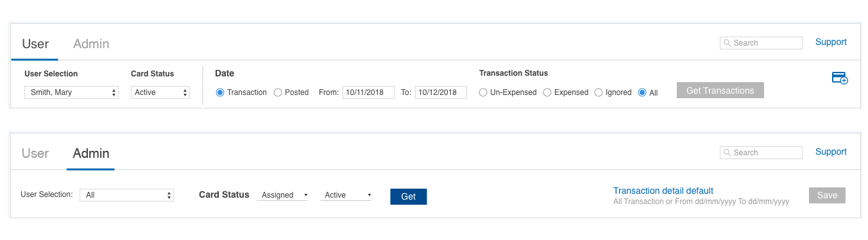The height and width of the screenshot is (240, 868).
Task: Open the Assigned card status dropdown
Action: [282, 195]
